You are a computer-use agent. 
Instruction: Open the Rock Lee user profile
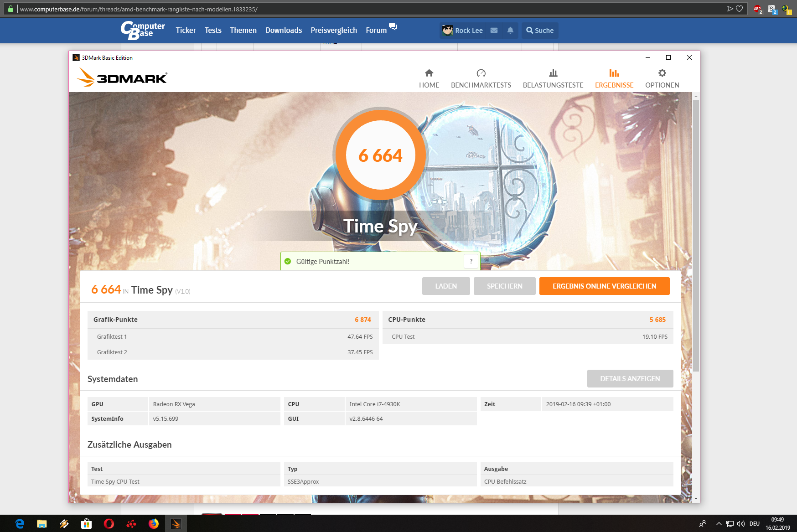click(463, 31)
